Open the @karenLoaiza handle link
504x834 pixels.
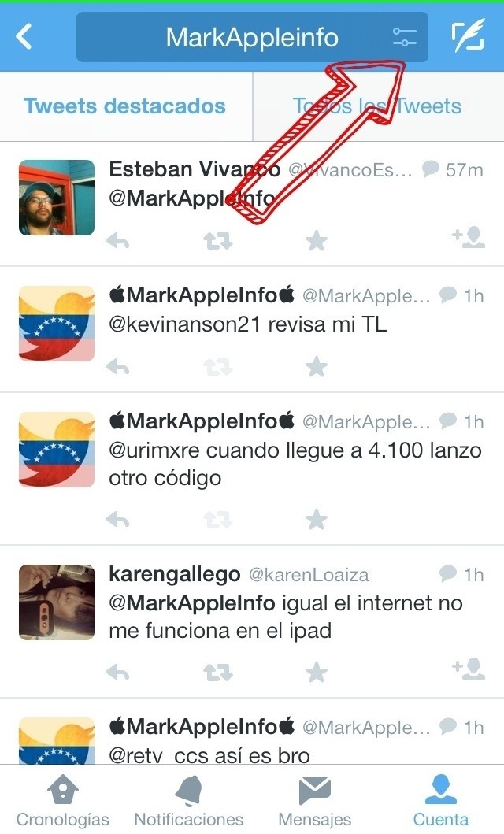[309, 575]
